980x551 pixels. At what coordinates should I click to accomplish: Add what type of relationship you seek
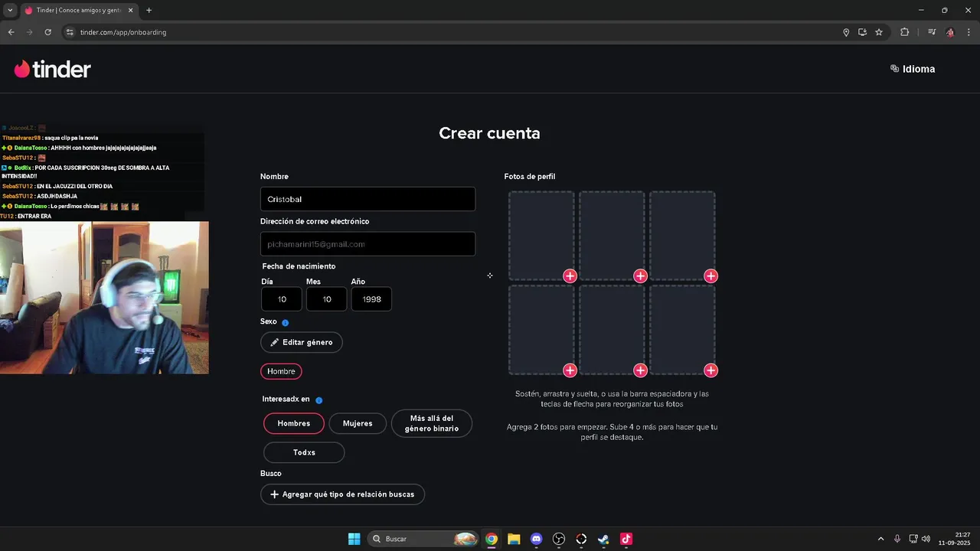(342, 494)
